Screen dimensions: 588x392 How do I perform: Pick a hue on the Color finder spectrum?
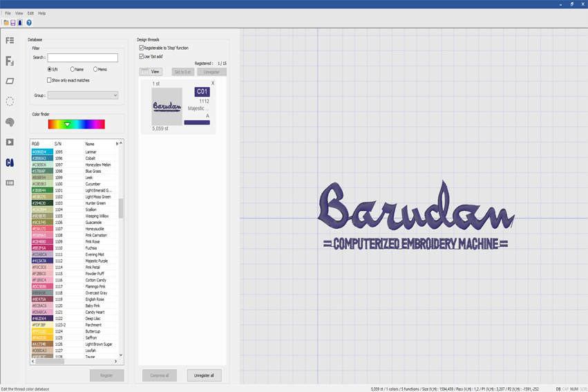pyautogui.click(x=76, y=124)
